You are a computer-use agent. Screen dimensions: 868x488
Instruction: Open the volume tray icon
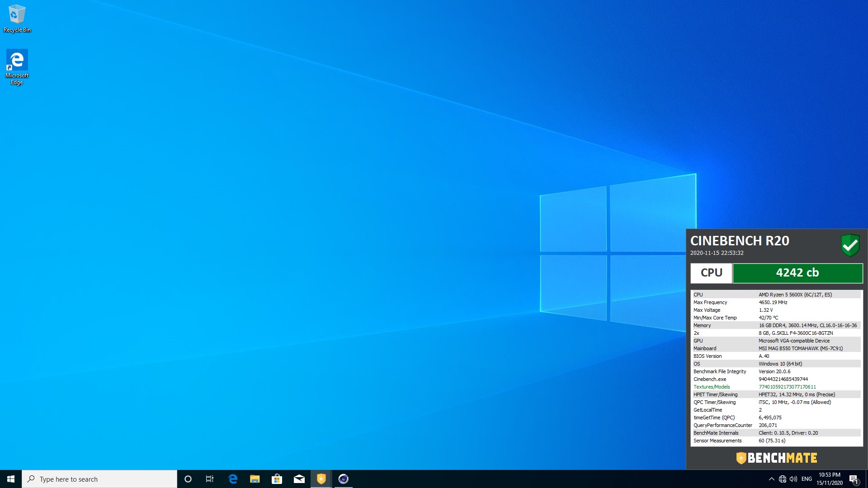pyautogui.click(x=793, y=479)
